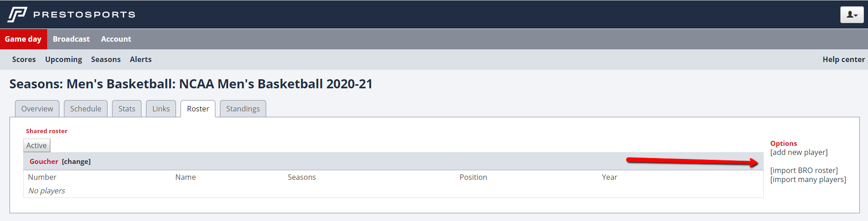Click the Active roster button
868x221 pixels.
pos(36,145)
